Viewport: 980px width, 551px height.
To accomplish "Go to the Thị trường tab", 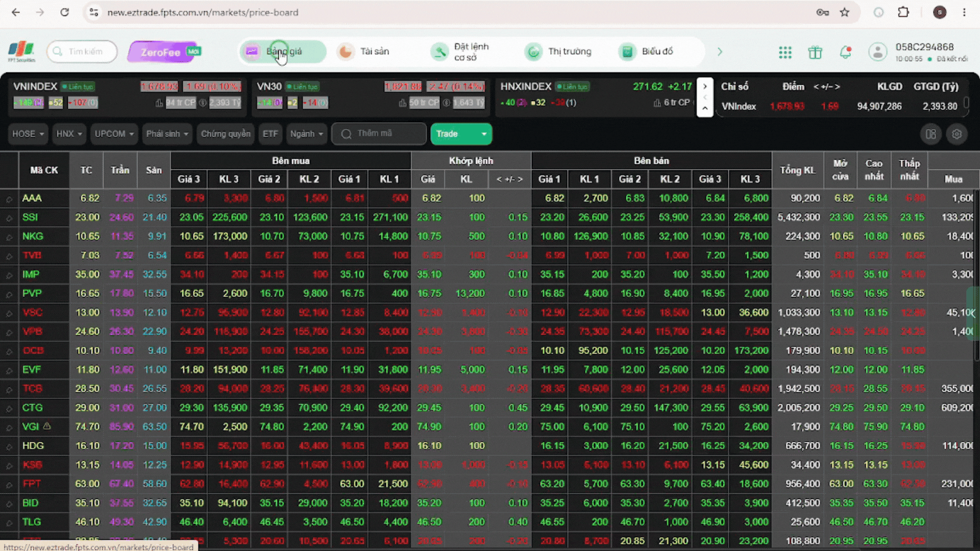I will 559,52.
